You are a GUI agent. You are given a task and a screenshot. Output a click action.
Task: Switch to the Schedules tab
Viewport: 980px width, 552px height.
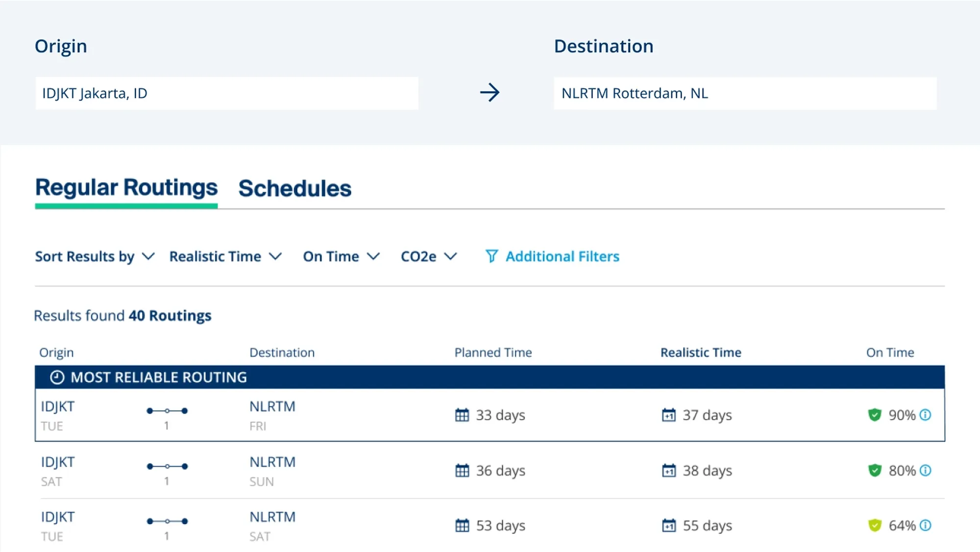point(294,189)
